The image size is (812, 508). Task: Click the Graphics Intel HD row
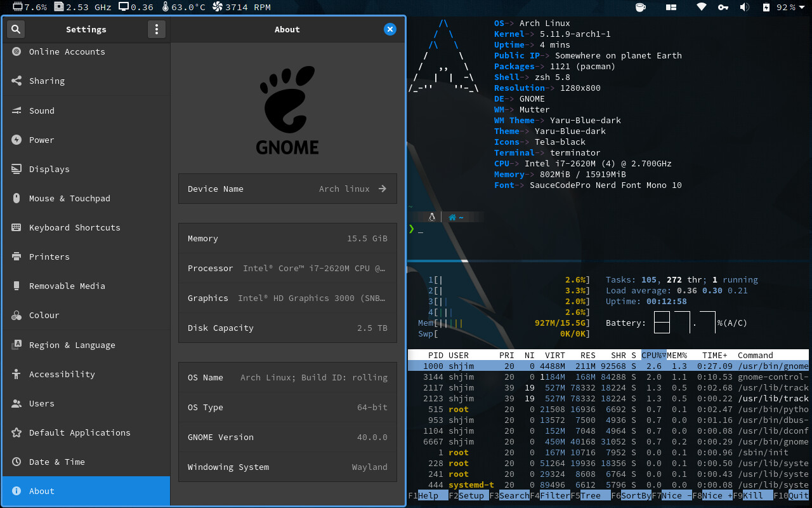click(287, 298)
